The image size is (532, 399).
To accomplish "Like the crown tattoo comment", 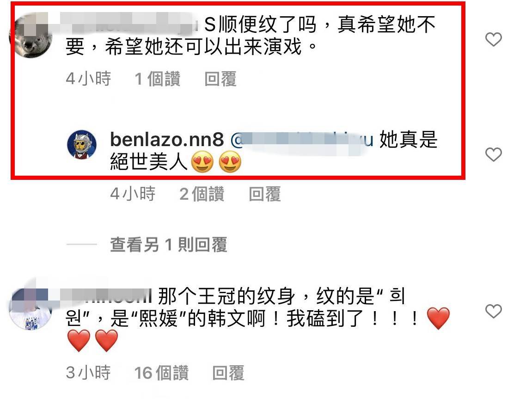I will coord(493,312).
